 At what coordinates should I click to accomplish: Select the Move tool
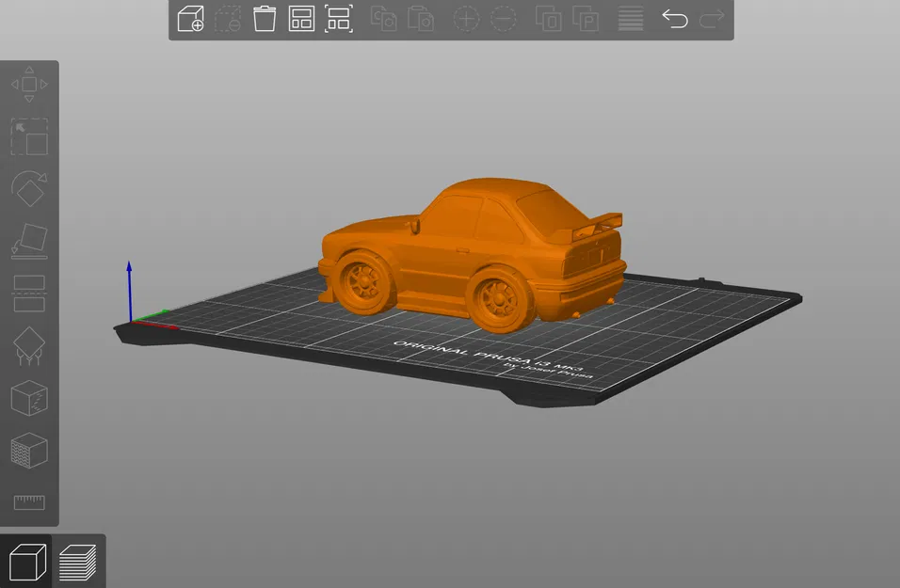pos(29,85)
